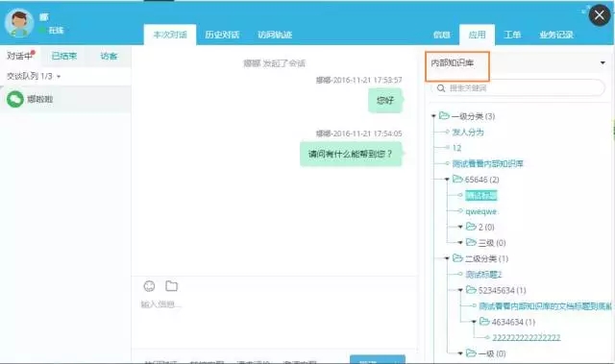
Task: Click the green online status dot
Action: pyautogui.click(x=42, y=30)
